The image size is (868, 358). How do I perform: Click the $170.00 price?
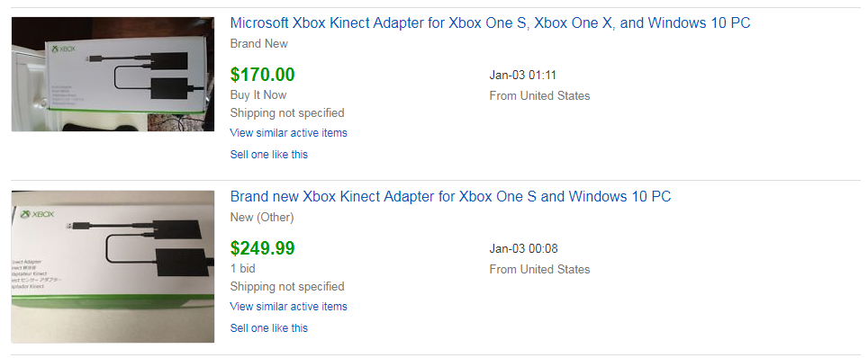262,75
